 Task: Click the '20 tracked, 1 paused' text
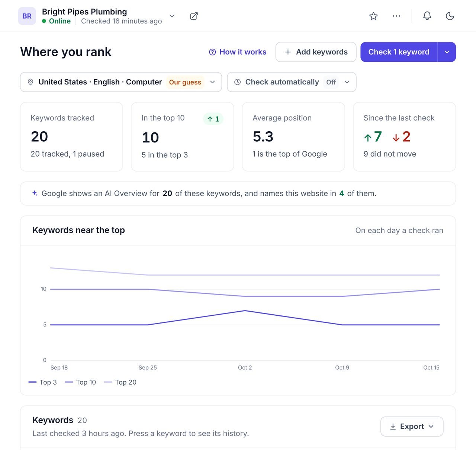67,154
